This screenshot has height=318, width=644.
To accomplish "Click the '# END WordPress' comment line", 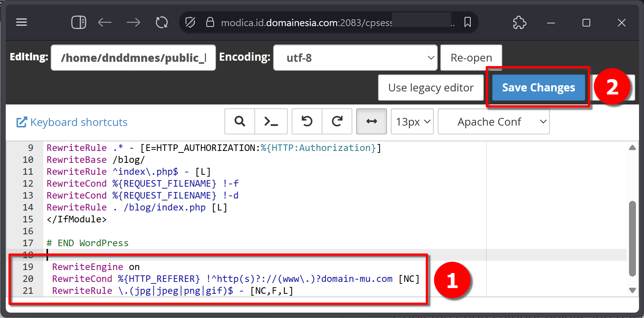I will [88, 243].
